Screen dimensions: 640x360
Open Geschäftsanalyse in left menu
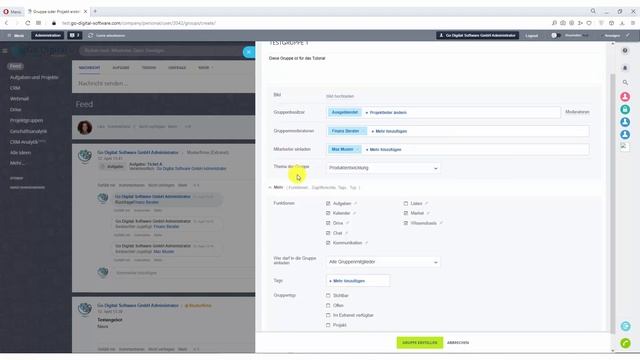point(28,131)
